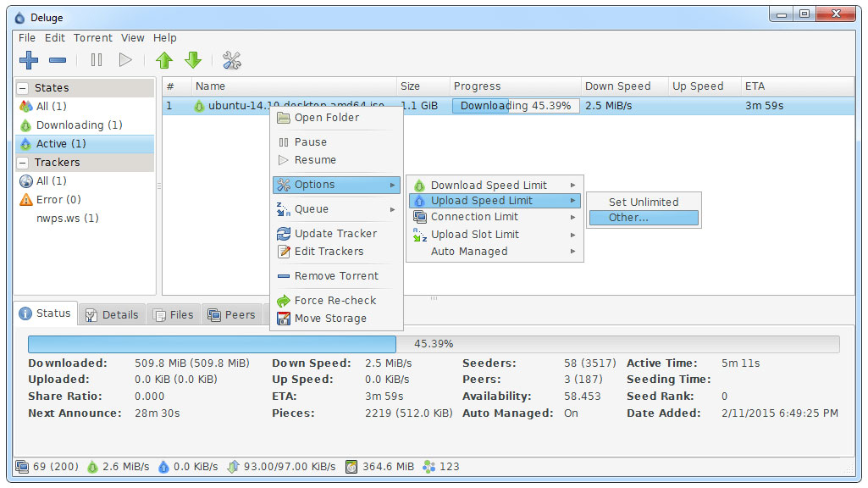Click the 0.0 KiB/s upload speed status item

(x=188, y=467)
